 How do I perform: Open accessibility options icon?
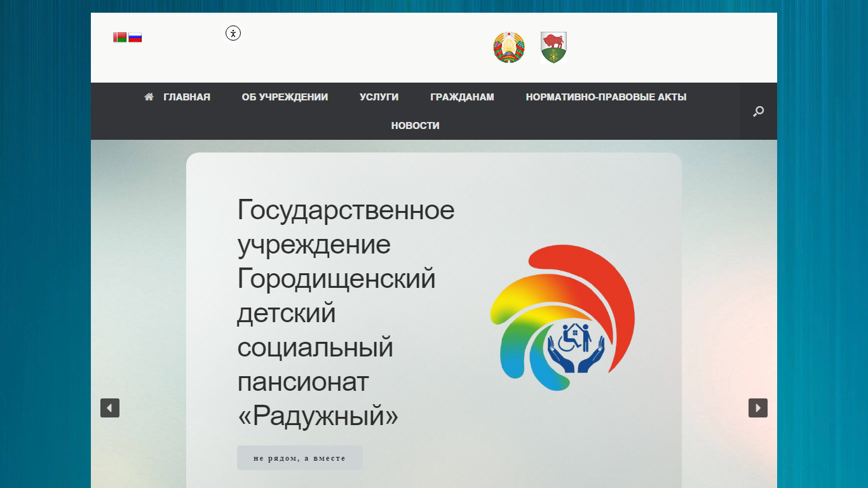(x=233, y=33)
